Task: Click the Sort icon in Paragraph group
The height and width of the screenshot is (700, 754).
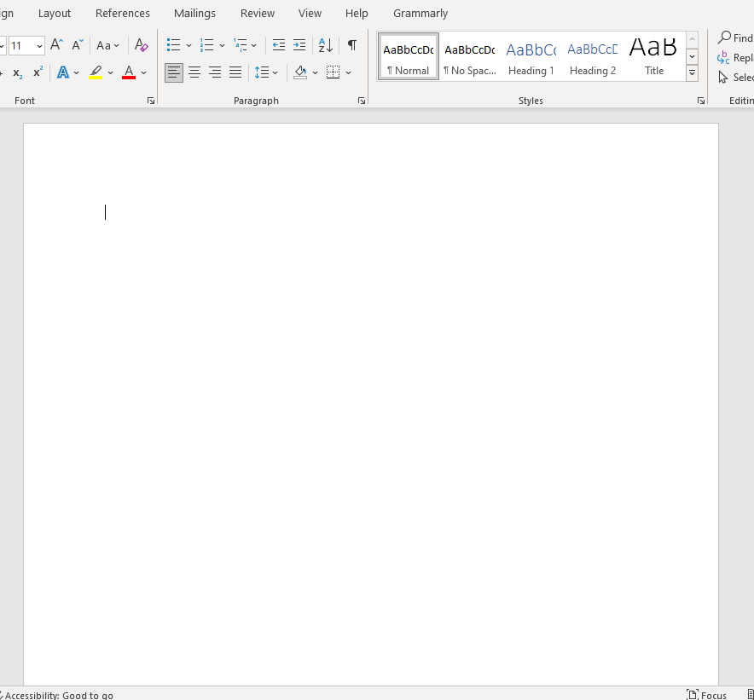Action: click(x=325, y=44)
